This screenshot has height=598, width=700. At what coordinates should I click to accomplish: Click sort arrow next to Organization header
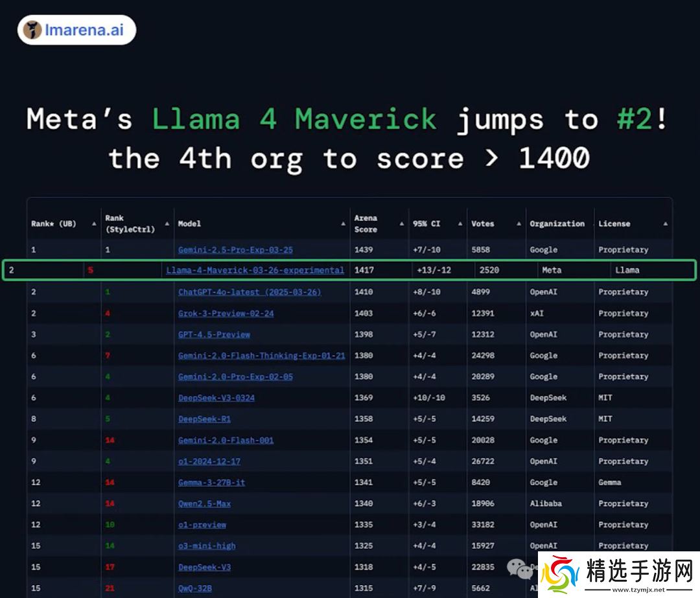589,224
